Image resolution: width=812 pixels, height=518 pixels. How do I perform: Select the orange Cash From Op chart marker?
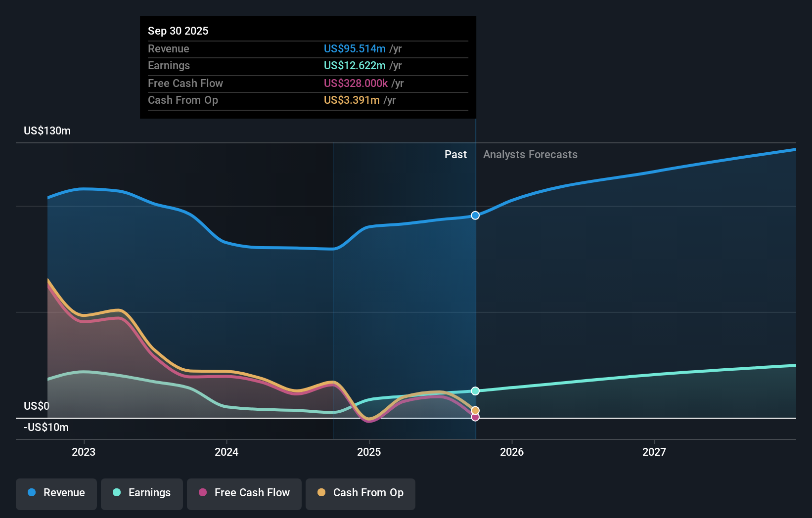[475, 409]
